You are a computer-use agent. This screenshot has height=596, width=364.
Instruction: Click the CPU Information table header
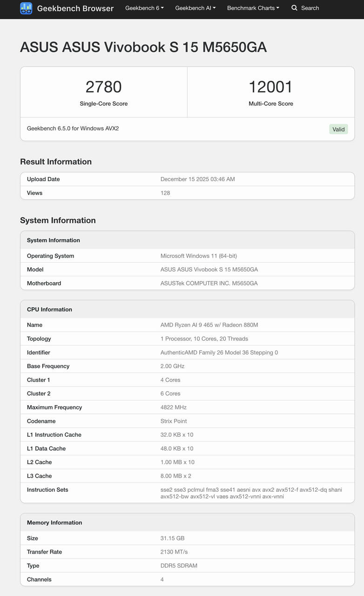[x=49, y=309]
